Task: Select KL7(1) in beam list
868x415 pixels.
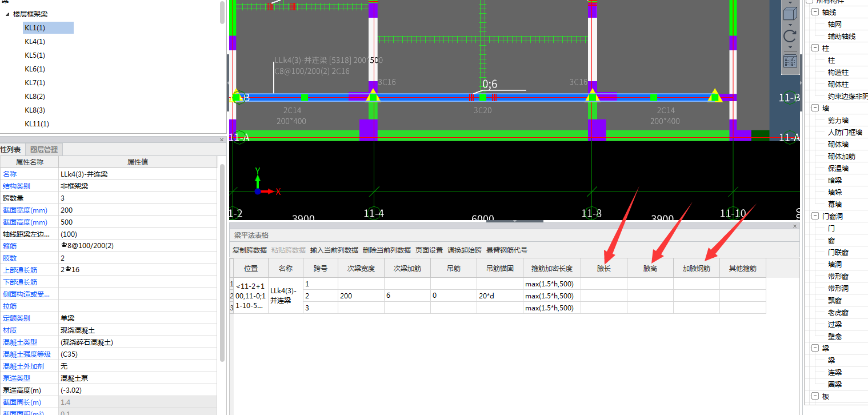Action: [x=35, y=83]
